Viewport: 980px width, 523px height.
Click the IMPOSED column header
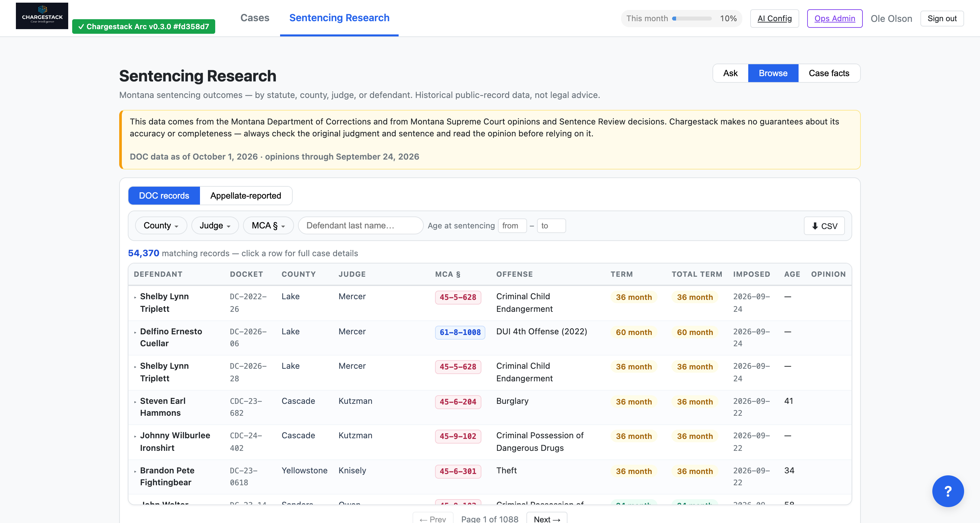751,274
